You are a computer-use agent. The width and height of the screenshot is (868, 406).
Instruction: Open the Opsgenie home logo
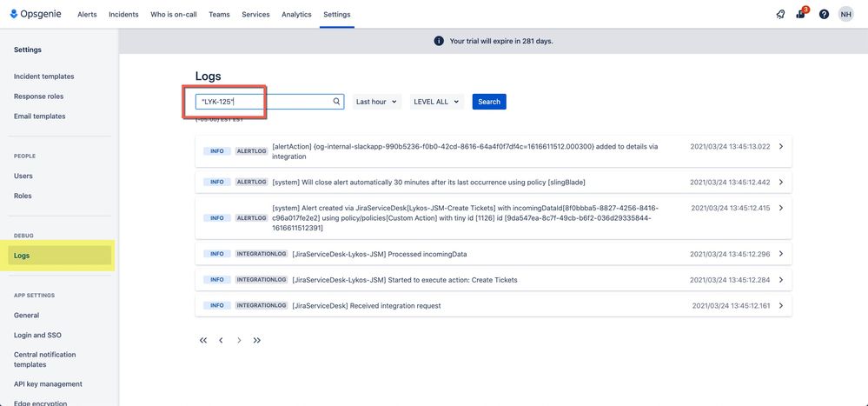point(36,14)
